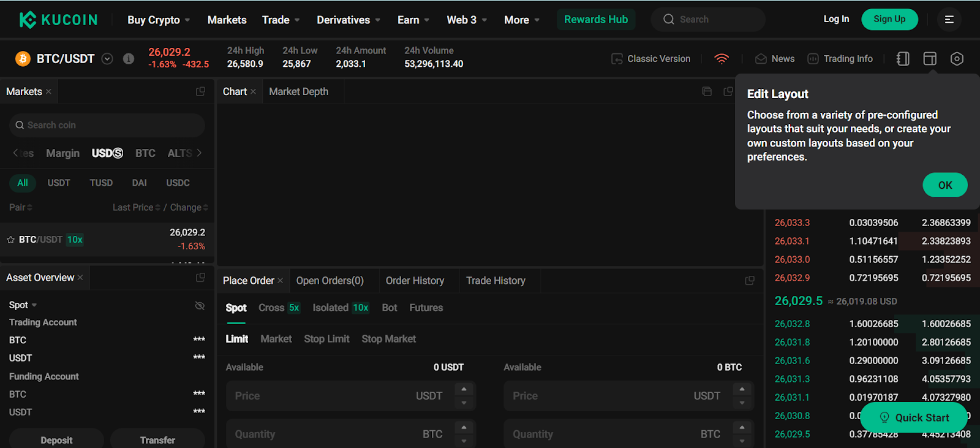Close the Place Order tab
Screen dimensions: 980x448
pos(280,280)
